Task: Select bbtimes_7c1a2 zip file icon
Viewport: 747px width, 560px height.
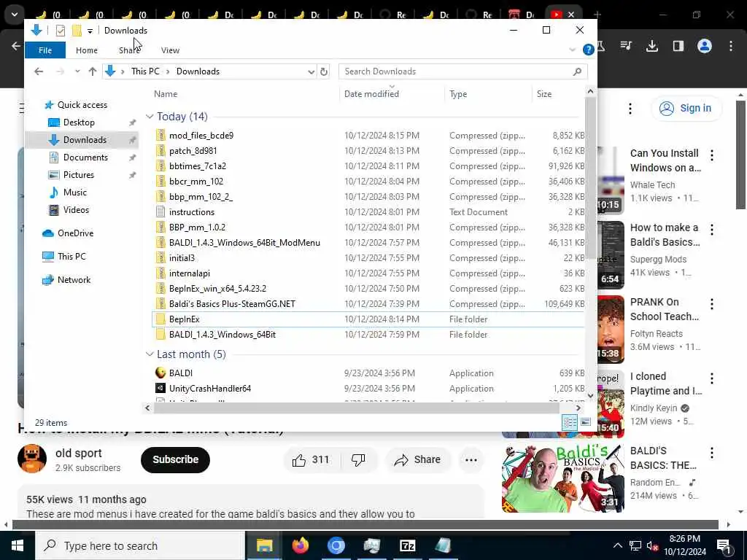Action: pyautogui.click(x=161, y=166)
